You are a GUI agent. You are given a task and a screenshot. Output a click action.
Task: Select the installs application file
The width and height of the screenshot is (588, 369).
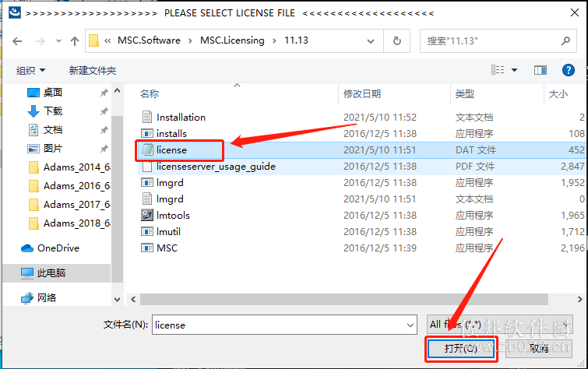point(171,133)
